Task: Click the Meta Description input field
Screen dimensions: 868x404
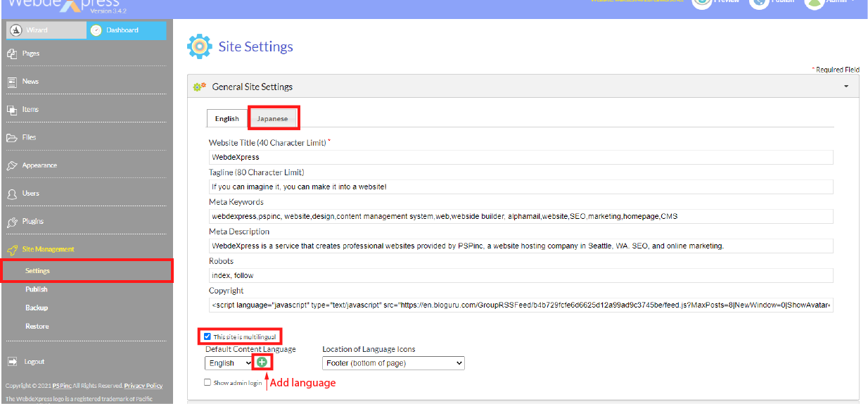Action: point(521,246)
